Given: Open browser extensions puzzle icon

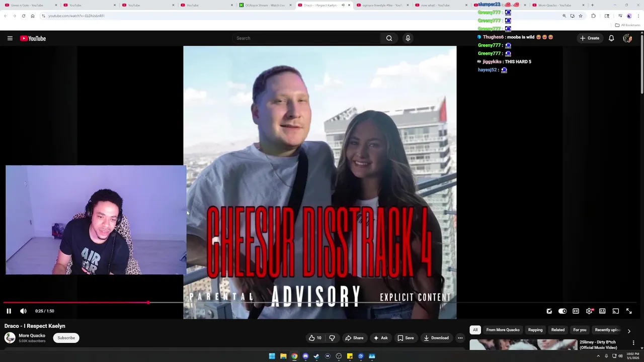Looking at the screenshot, I should (x=593, y=16).
